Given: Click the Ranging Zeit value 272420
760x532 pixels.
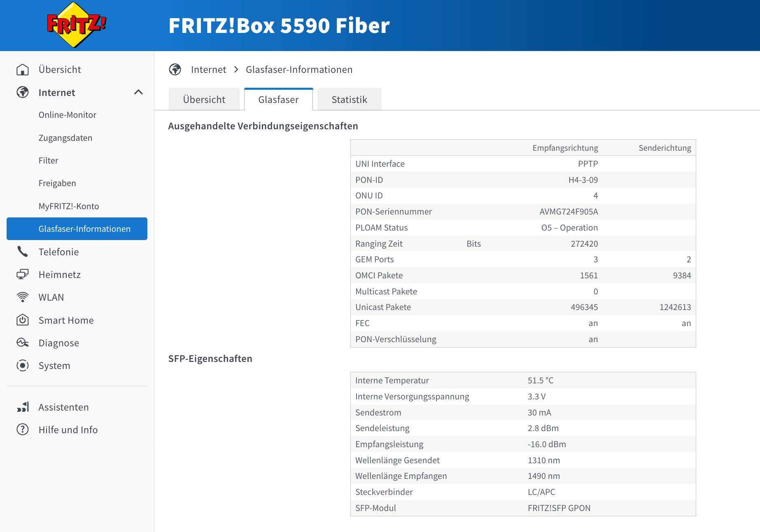Looking at the screenshot, I should [584, 244].
